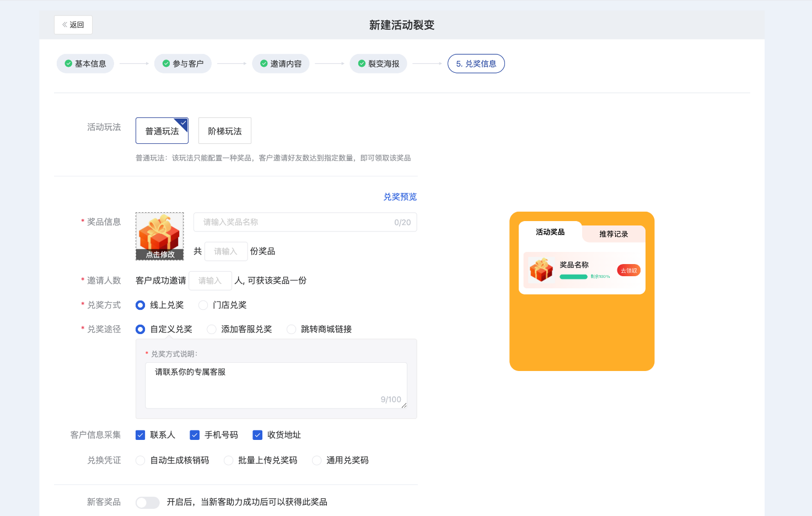Click the gift icon in preview card
812x516 pixels.
541,270
